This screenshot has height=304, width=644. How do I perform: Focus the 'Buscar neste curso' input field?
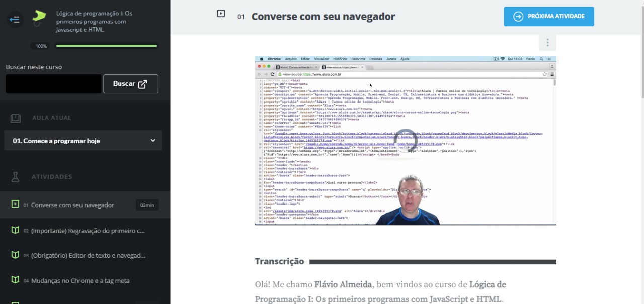(x=53, y=84)
